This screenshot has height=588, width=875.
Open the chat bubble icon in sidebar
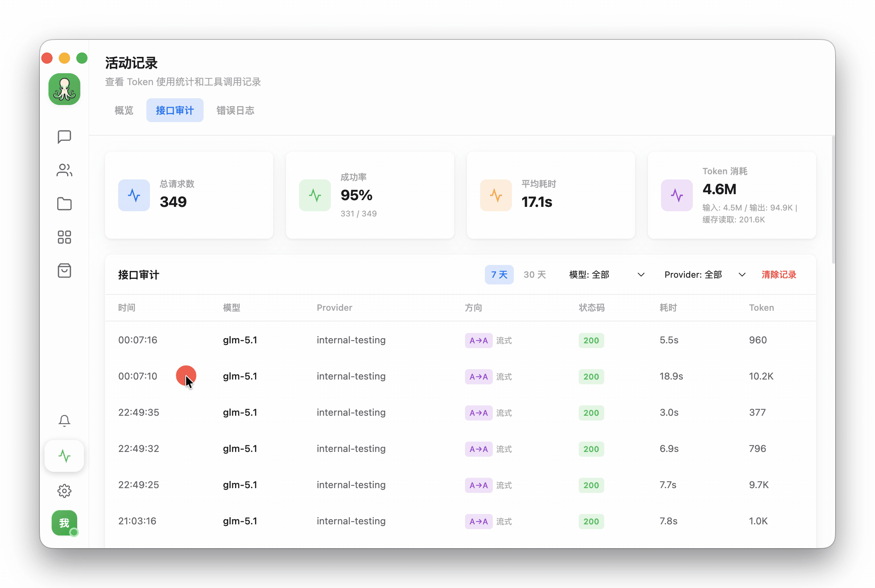(64, 137)
